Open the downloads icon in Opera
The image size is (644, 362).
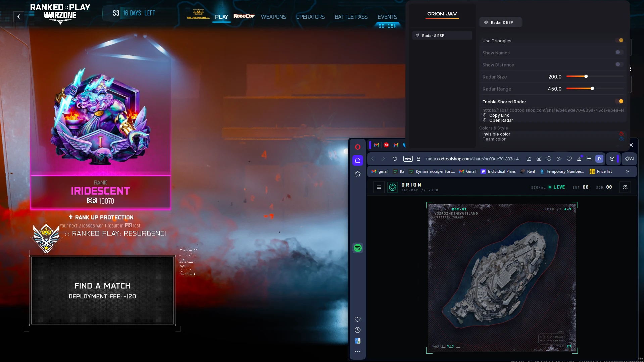tap(579, 159)
